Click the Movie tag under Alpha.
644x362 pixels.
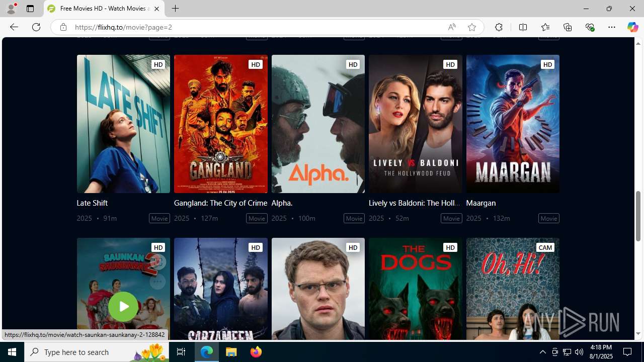(x=354, y=218)
